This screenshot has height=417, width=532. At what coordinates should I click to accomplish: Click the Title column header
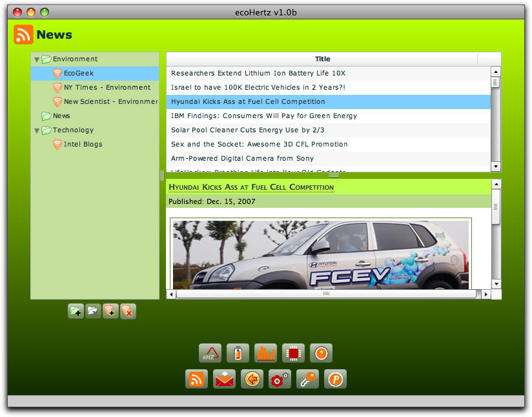pyautogui.click(x=322, y=59)
